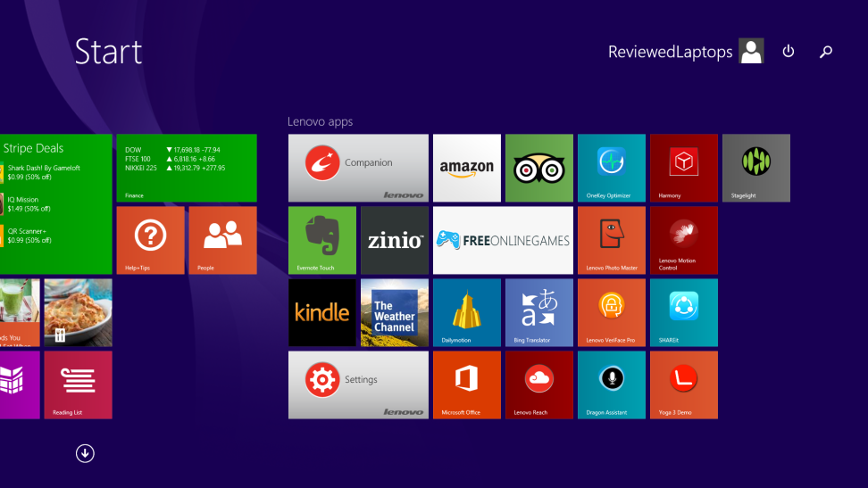Image resolution: width=868 pixels, height=488 pixels.
Task: Open Lenovo Photo Master tile
Action: tap(612, 240)
